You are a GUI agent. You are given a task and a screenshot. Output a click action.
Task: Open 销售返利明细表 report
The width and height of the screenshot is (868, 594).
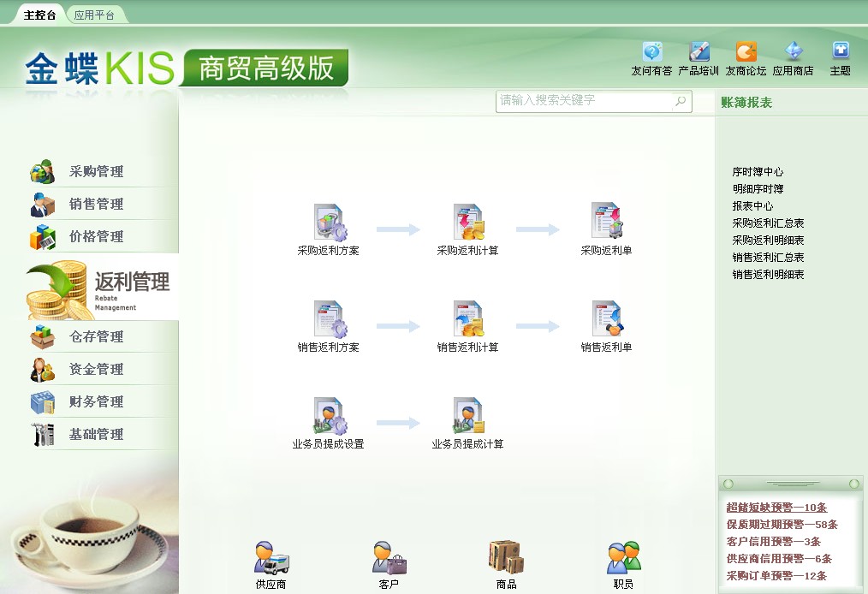tap(768, 275)
